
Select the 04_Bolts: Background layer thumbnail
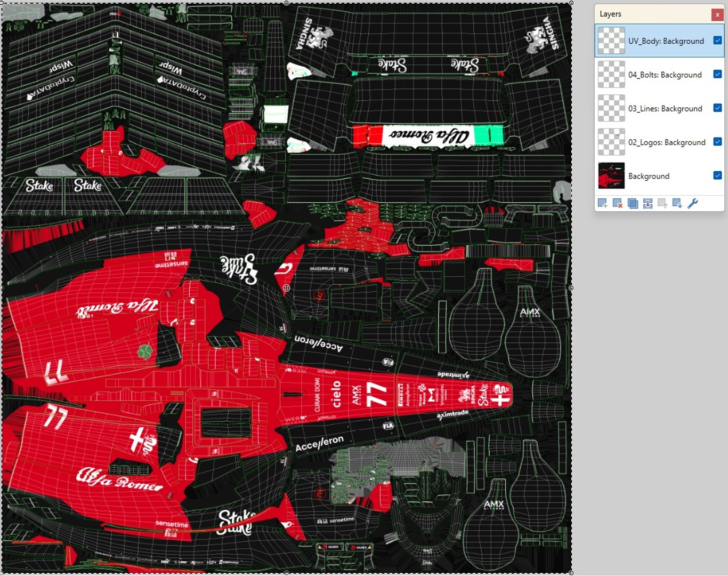611,74
